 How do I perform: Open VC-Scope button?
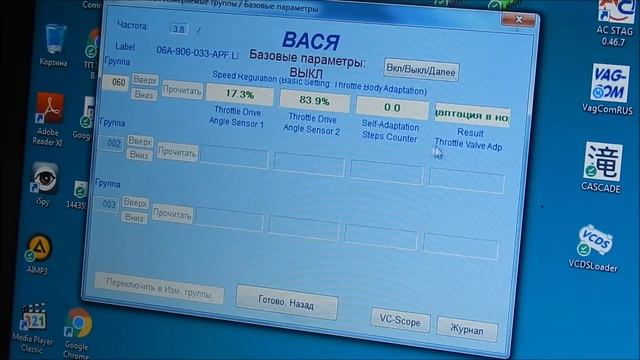click(400, 321)
